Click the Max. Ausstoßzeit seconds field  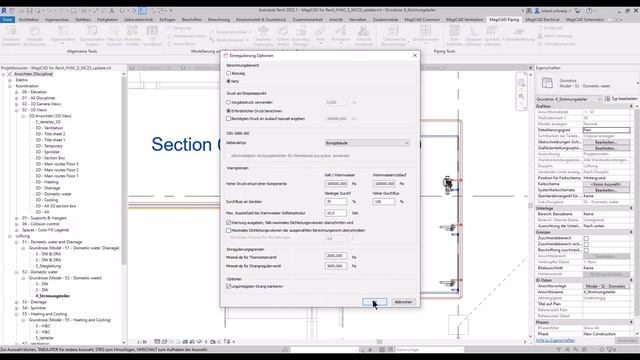[x=336, y=213]
